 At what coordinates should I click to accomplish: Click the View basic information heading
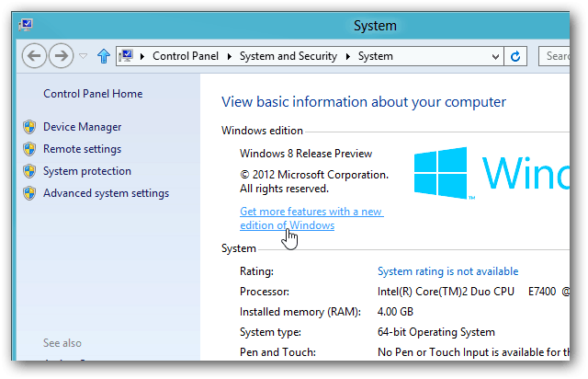tap(364, 102)
